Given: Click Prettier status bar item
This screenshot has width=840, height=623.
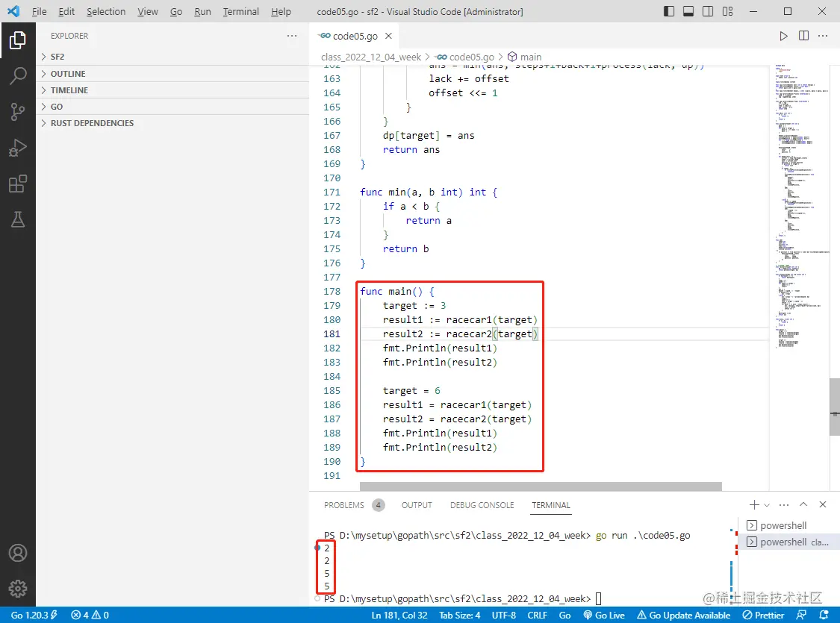Looking at the screenshot, I should (x=763, y=615).
